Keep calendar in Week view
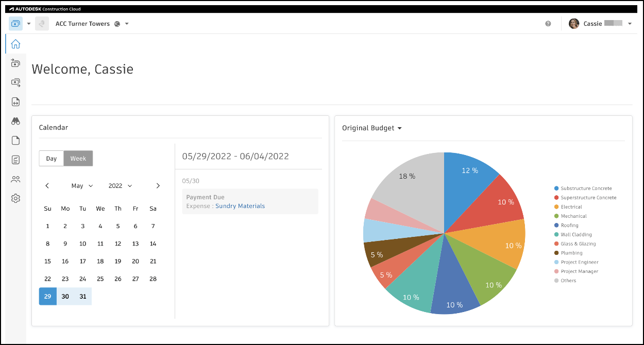The height and width of the screenshot is (345, 644). coord(78,158)
